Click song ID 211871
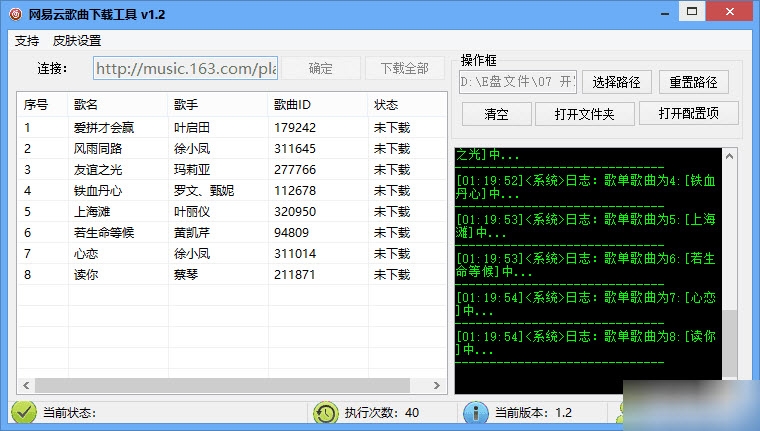The height and width of the screenshot is (431, 760). click(295, 274)
